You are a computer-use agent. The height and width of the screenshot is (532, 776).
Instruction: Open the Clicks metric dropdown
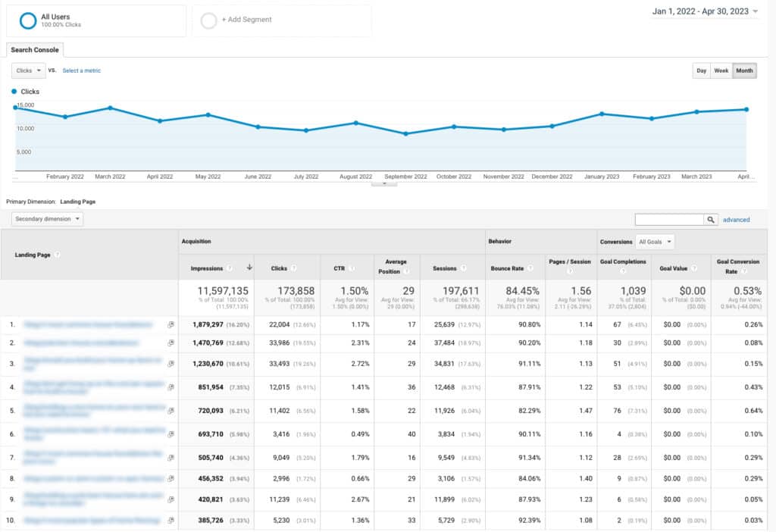point(28,70)
